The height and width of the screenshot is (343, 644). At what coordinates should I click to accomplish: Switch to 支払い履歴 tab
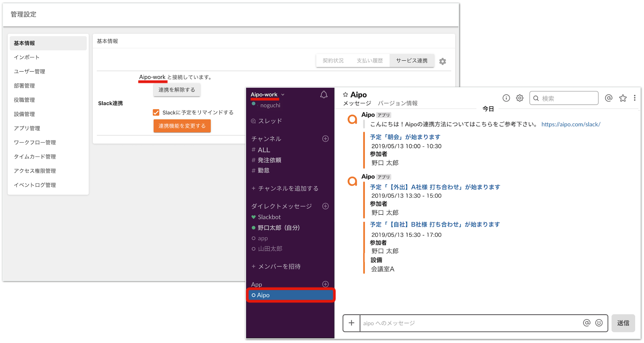tap(370, 61)
